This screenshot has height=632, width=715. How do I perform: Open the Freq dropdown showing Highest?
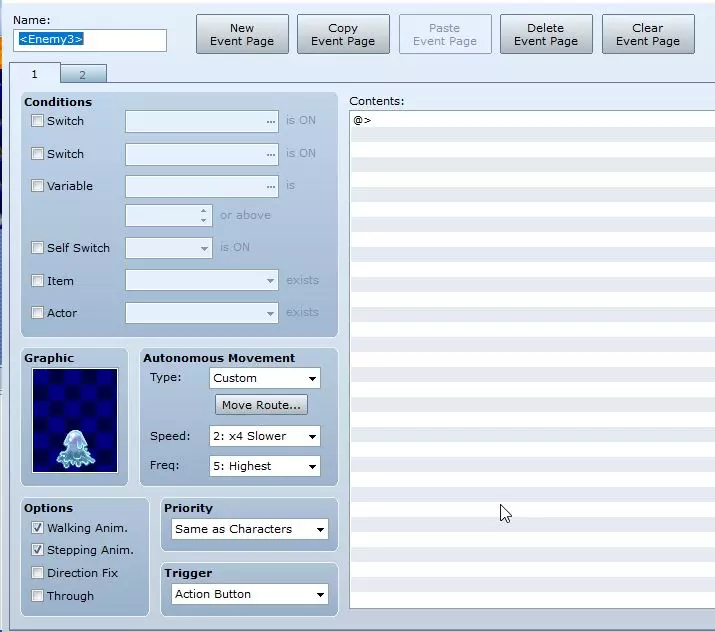click(265, 466)
